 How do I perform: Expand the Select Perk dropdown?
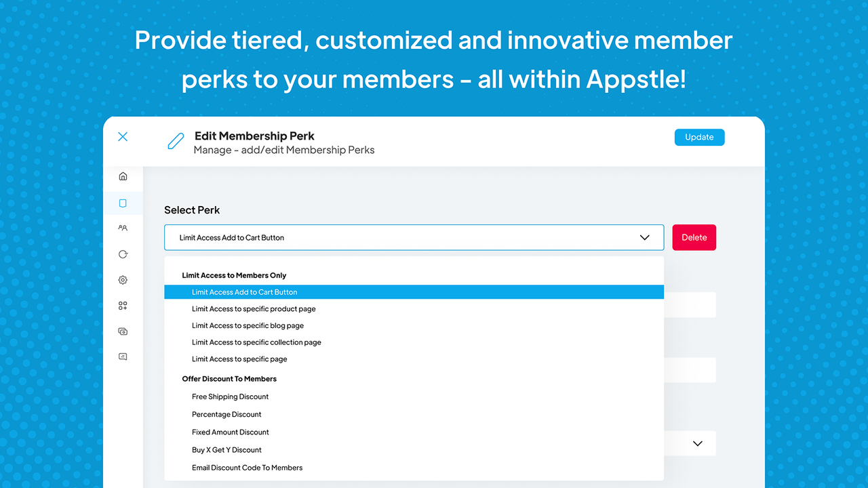click(x=414, y=237)
